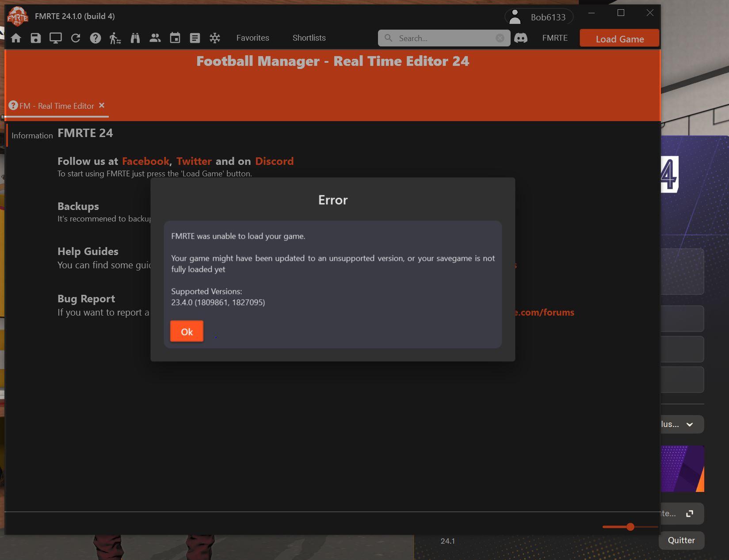Click the expand window icon in background launcher
The width and height of the screenshot is (729, 560).
click(x=690, y=514)
